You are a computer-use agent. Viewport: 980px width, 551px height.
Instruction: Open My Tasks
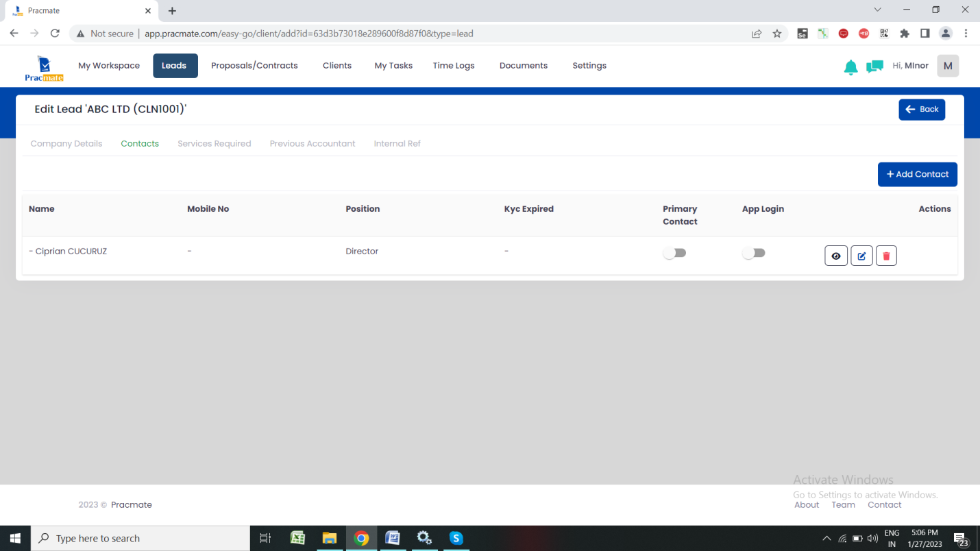[393, 66]
